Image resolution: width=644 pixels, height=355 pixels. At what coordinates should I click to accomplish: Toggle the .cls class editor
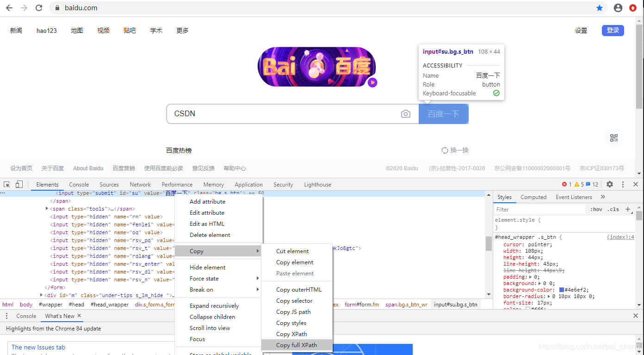(x=613, y=209)
